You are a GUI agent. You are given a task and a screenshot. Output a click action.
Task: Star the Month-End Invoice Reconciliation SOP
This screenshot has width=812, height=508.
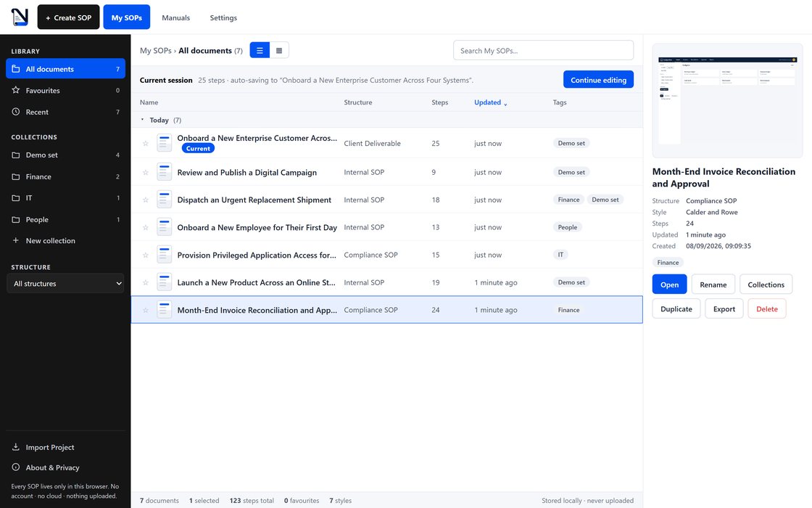click(146, 310)
